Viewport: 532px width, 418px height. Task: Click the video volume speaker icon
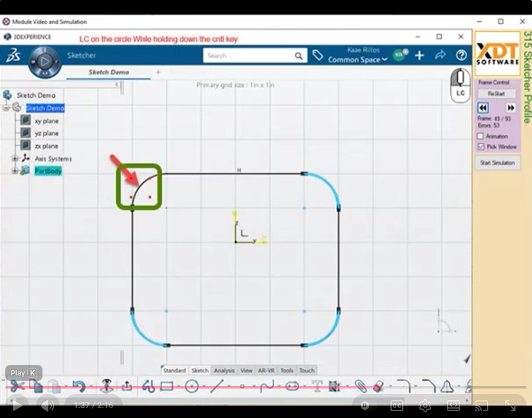48,405
